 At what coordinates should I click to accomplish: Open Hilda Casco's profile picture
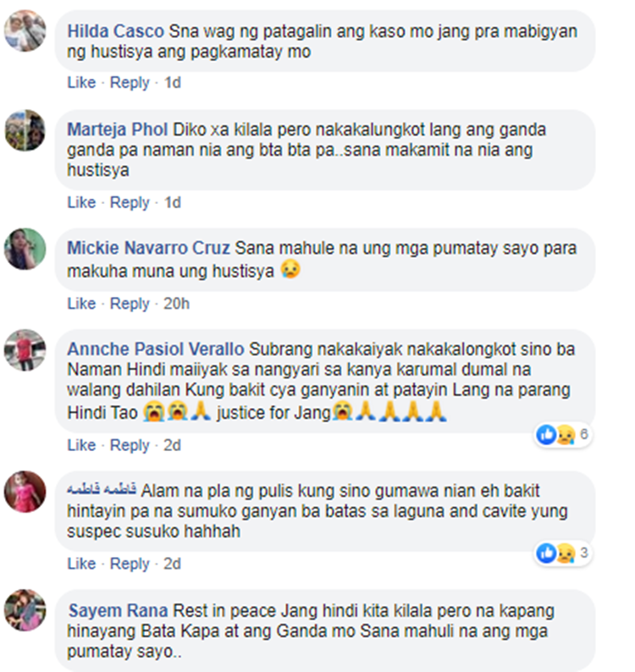click(x=25, y=30)
